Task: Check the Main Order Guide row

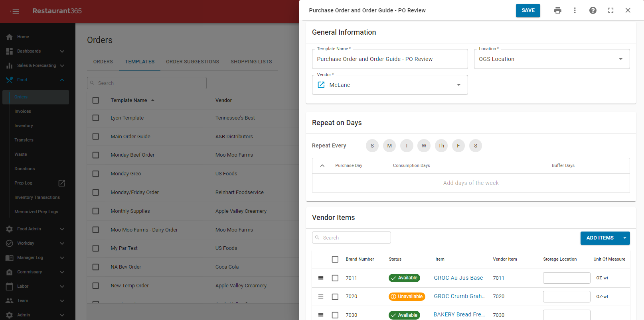Action: click(96, 137)
